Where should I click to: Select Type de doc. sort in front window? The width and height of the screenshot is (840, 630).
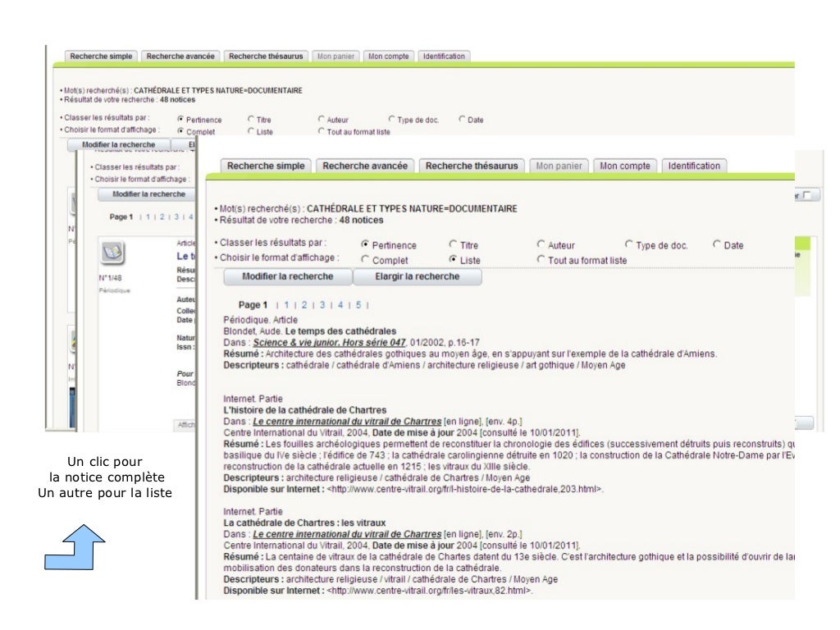pos(629,244)
